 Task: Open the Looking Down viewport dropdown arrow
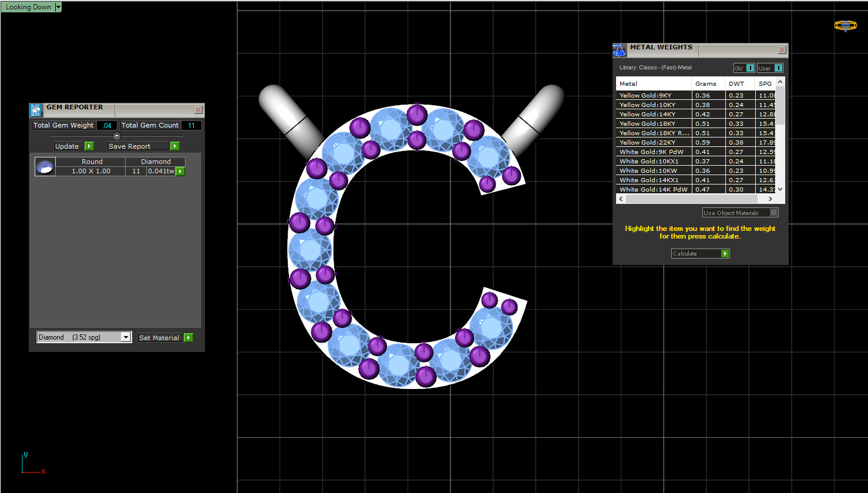(x=58, y=7)
